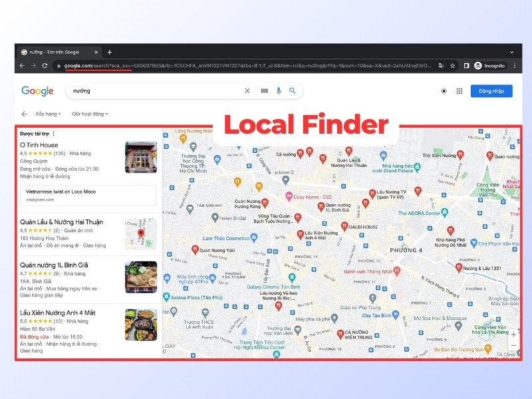
Task: Open the Google apps grid icon
Action: pyautogui.click(x=458, y=90)
